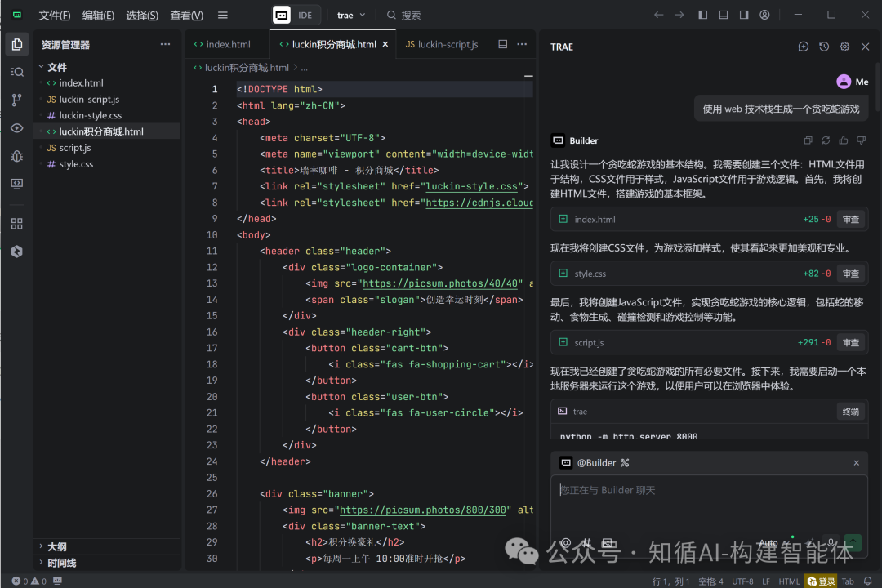Select the Run and Debug icon
882x588 pixels.
pos(16,155)
